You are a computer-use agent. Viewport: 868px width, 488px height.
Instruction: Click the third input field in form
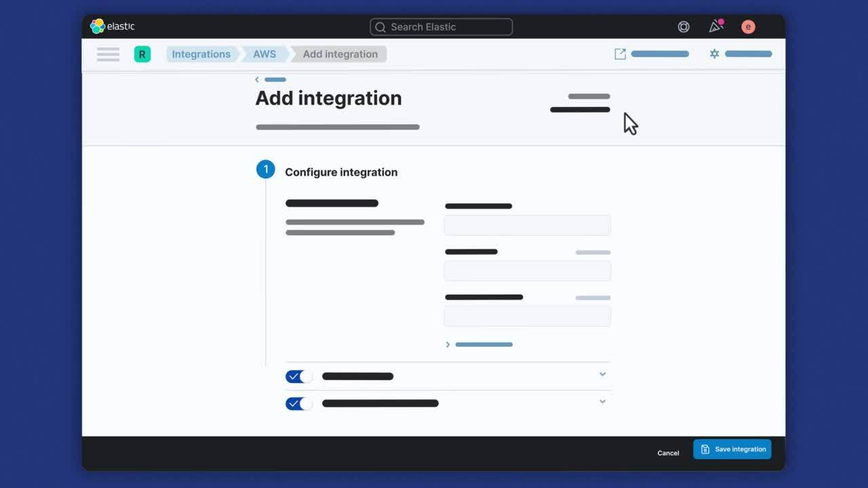point(528,316)
